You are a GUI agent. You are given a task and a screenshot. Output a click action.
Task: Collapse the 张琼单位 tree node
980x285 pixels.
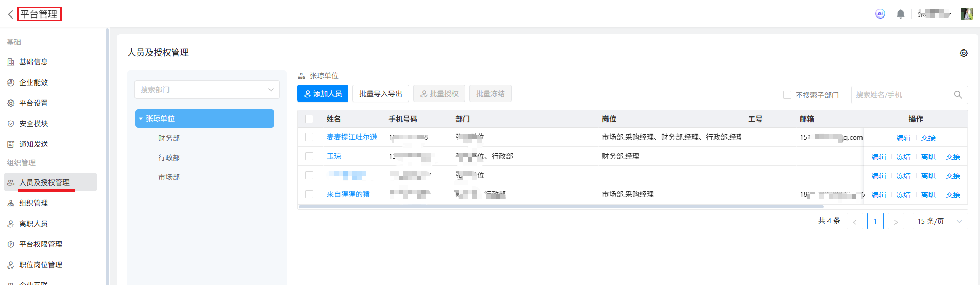pos(141,119)
